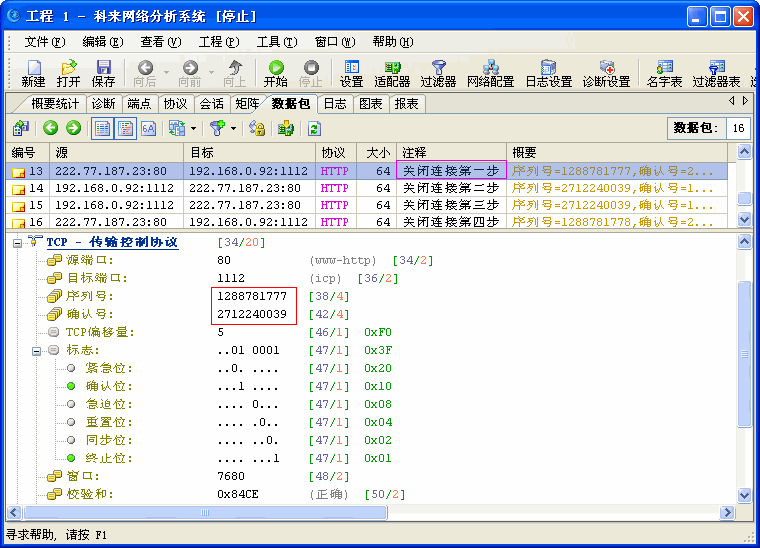Click the 停止 (Stop) toolbar icon
This screenshot has width=760, height=548.
click(311, 73)
